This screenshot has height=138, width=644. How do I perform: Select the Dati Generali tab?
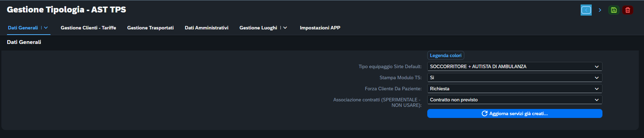click(23, 28)
